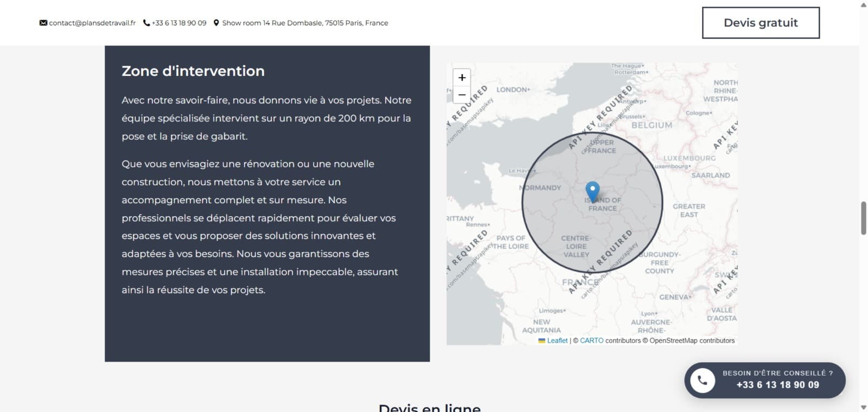Click the blue map marker pin on the map
This screenshot has width=868, height=412.
point(592,192)
